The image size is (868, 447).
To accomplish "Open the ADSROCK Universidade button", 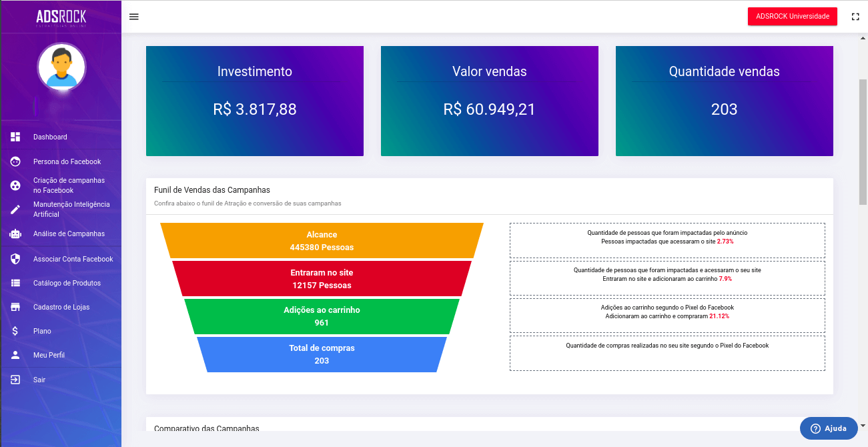I will click(x=792, y=17).
